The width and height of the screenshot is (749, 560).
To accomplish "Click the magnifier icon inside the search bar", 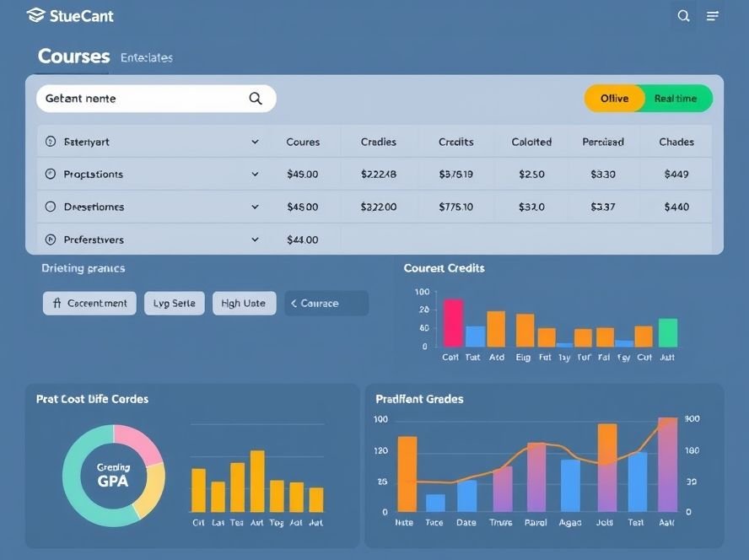I will [255, 98].
